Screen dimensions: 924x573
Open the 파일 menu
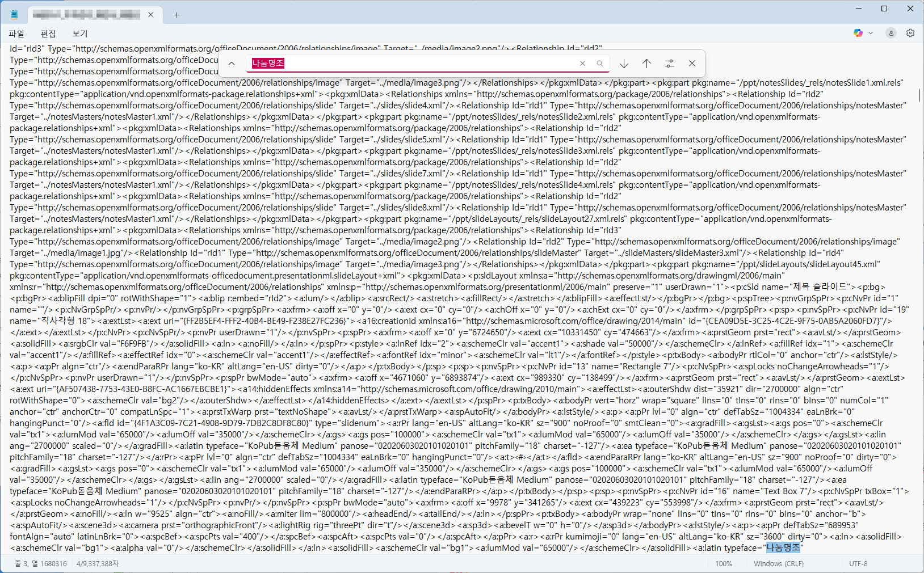16,33
